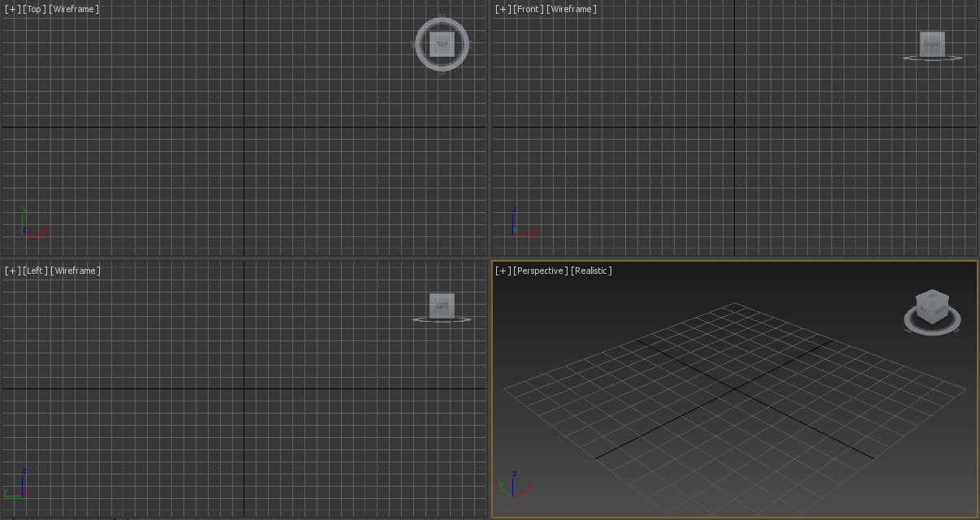This screenshot has height=520, width=980.
Task: Click the [Front] viewport label
Action: tap(528, 9)
